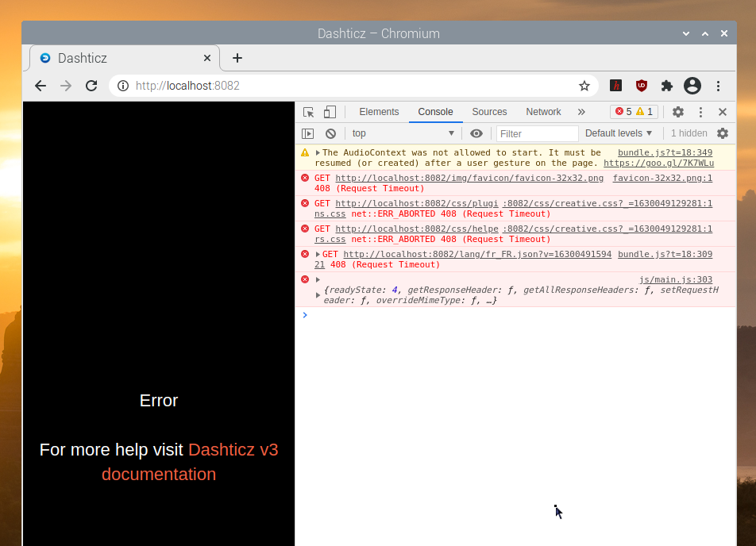This screenshot has width=756, height=546.
Task: Show more DevTools tabs chevron
Action: (581, 112)
